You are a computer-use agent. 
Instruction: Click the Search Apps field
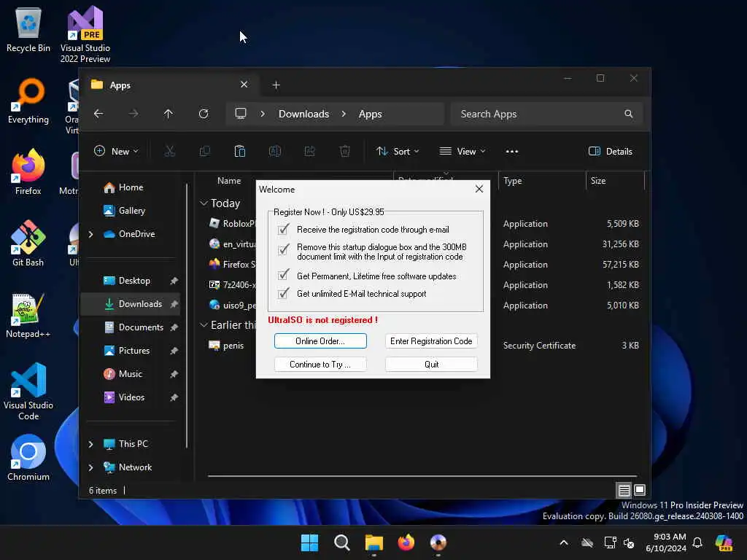coord(546,114)
